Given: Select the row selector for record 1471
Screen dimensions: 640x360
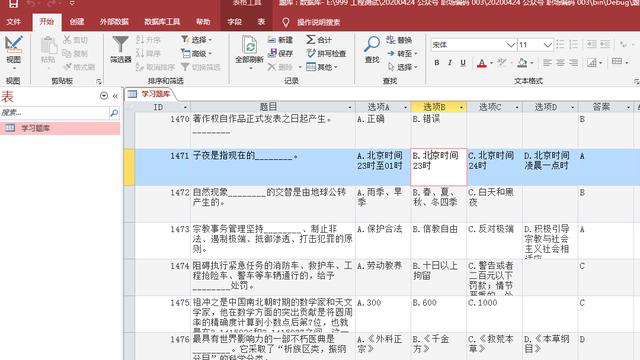Looking at the screenshot, I should pos(129,167).
